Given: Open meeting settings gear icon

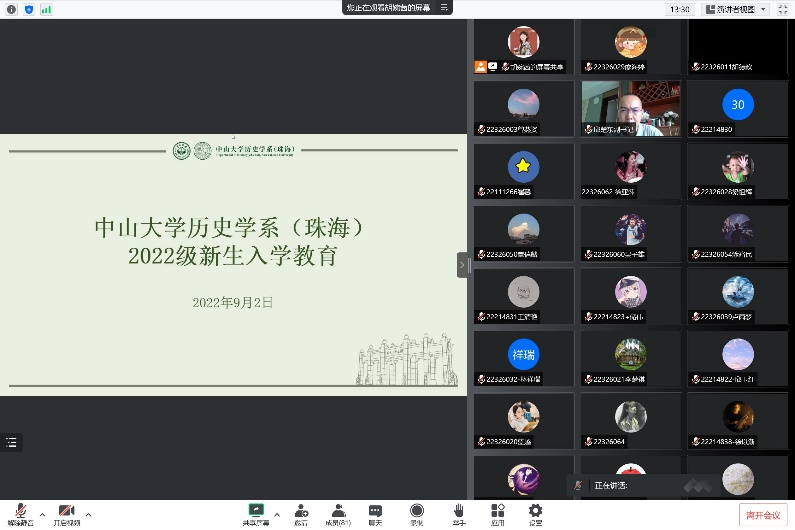Looking at the screenshot, I should [x=535, y=510].
